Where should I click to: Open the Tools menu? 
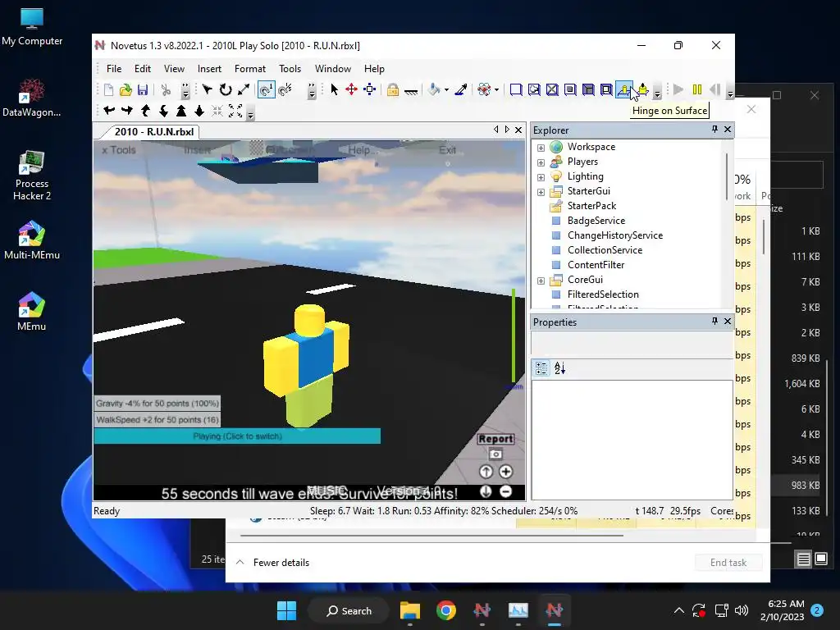(x=290, y=69)
